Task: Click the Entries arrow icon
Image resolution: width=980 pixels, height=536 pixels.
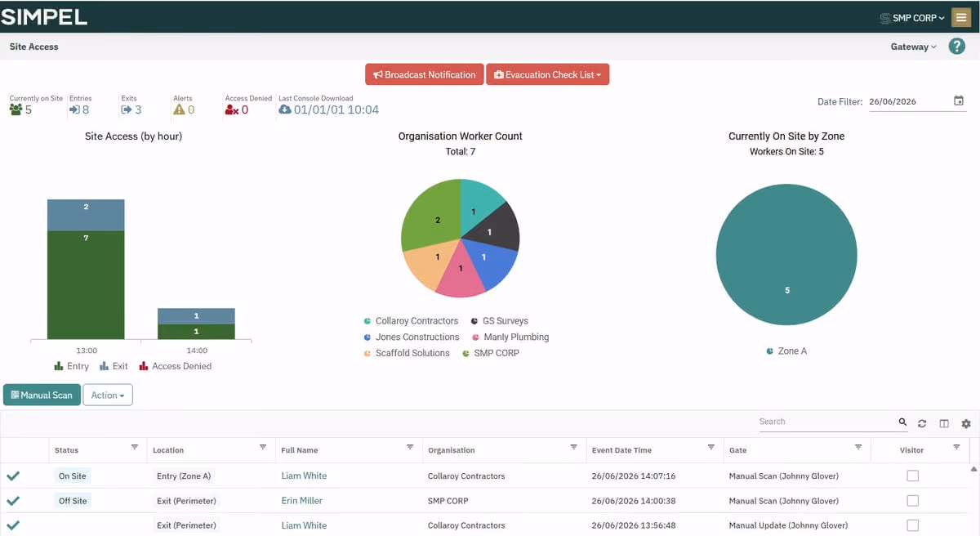Action: pyautogui.click(x=74, y=109)
